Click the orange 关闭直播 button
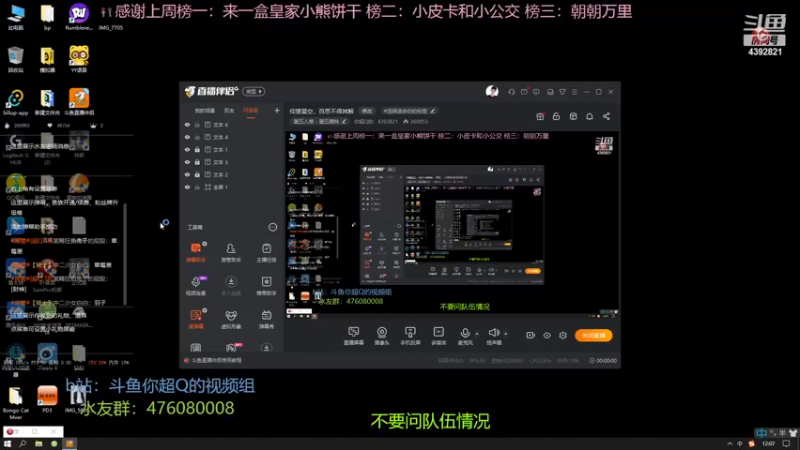This screenshot has width=800, height=450. pyautogui.click(x=593, y=335)
